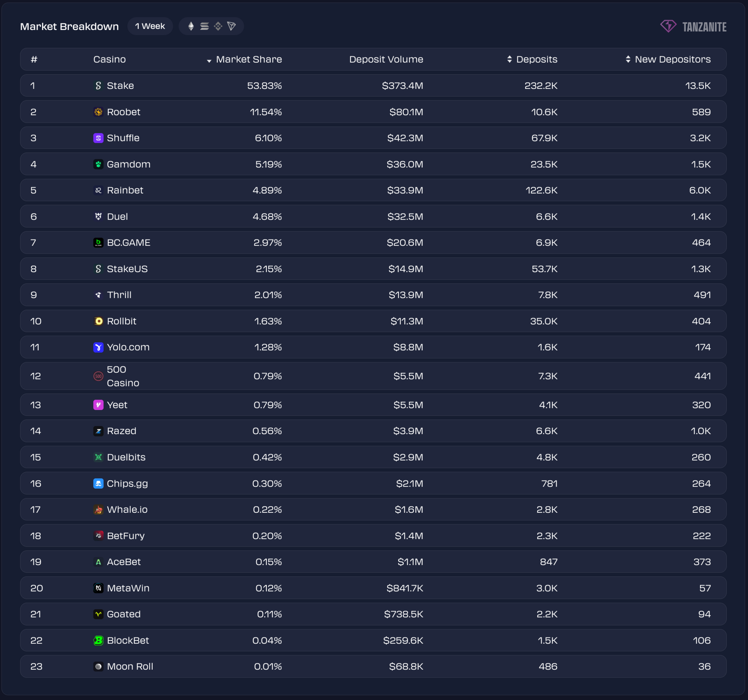Toggle the Solana chain filter icon

[x=205, y=26]
